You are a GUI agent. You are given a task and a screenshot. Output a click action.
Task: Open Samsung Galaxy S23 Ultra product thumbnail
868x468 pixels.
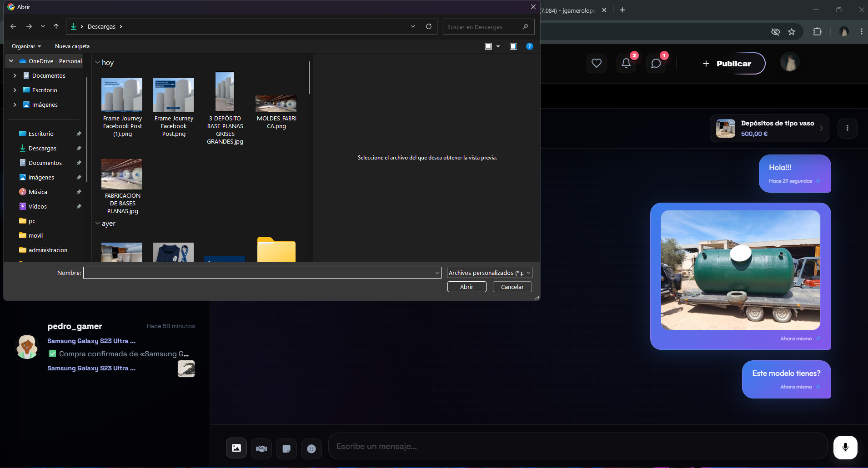(186, 368)
